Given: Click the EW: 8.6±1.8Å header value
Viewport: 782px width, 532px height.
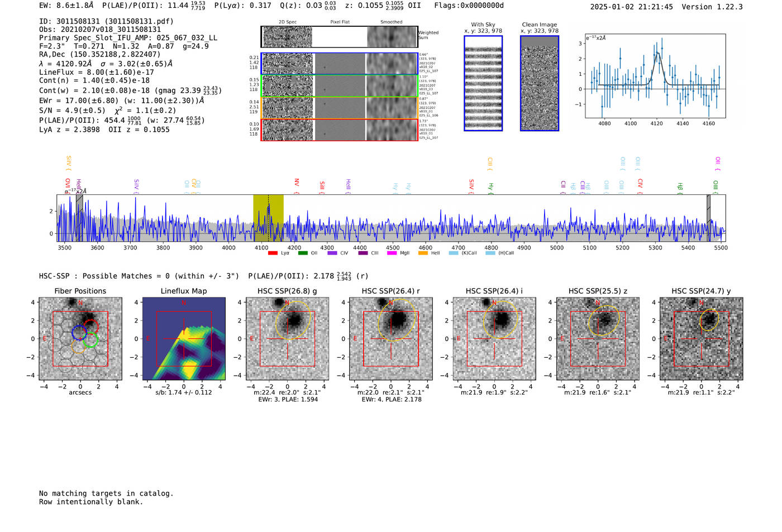Looking at the screenshot, I should [66, 6].
